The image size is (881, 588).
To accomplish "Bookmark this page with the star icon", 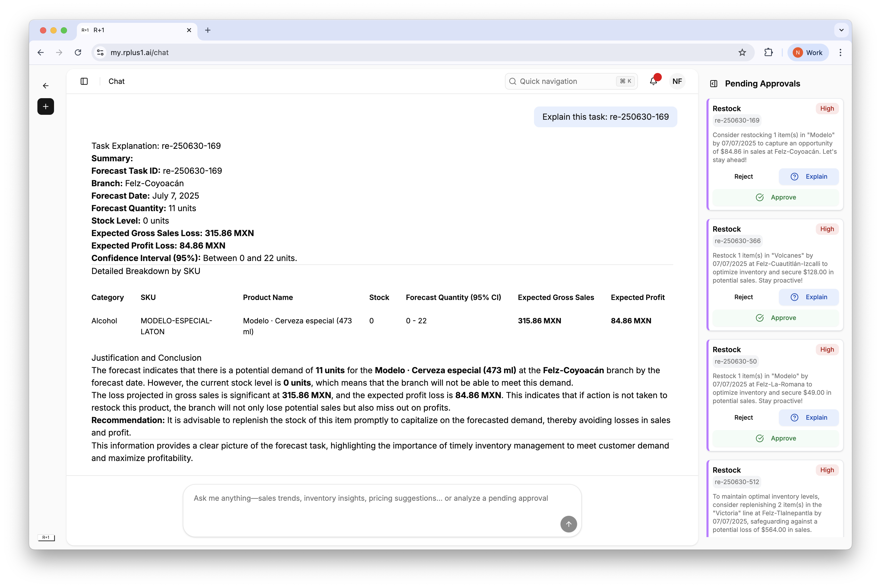I will coord(742,52).
